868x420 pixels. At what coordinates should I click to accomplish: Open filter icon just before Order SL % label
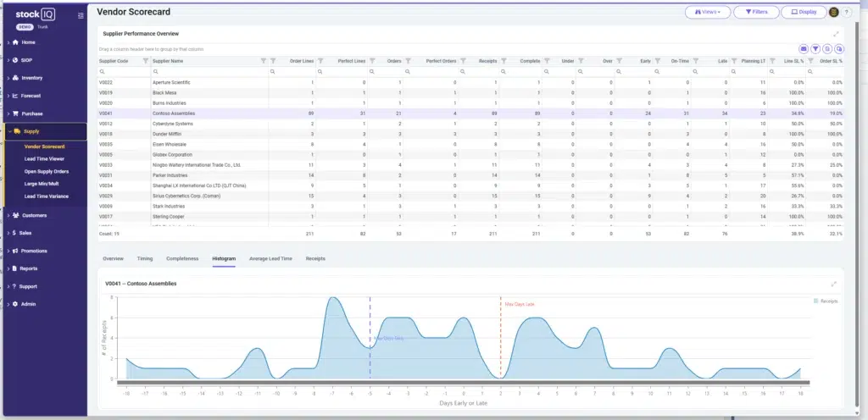pyautogui.click(x=810, y=61)
